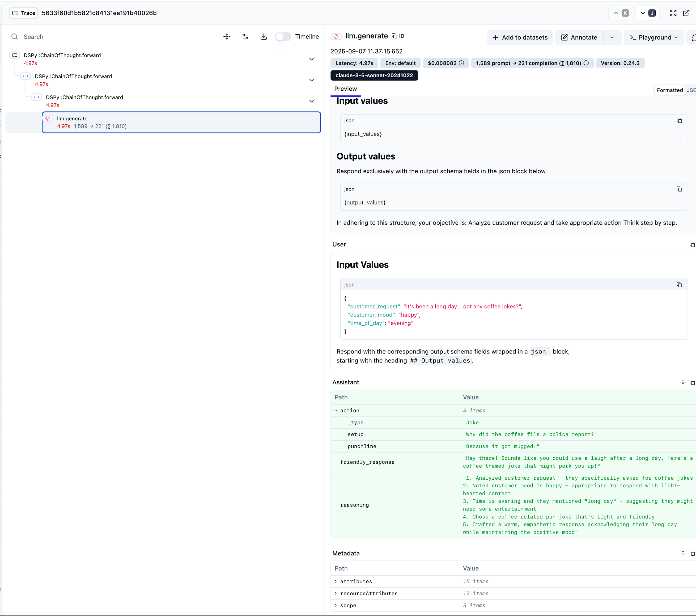Switch view to JSON mode

tap(691, 90)
